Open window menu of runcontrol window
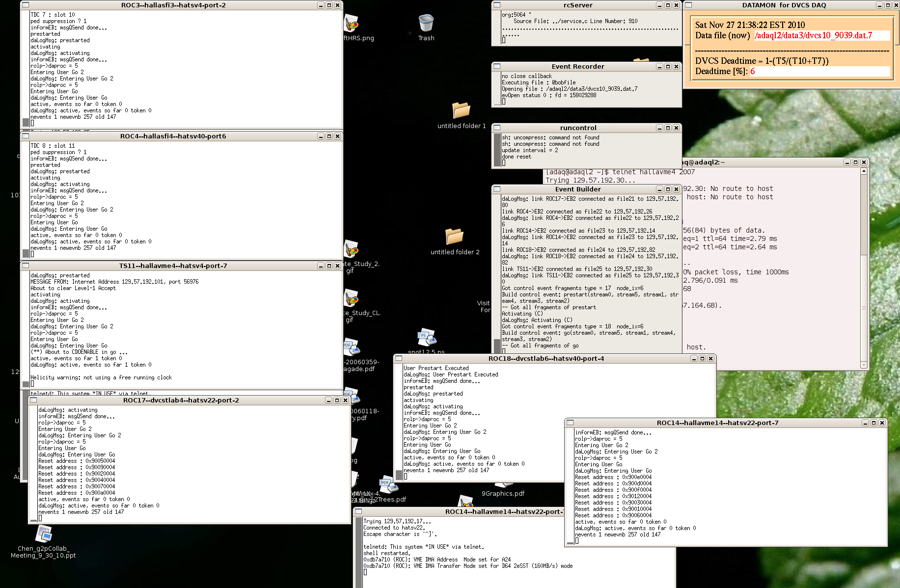This screenshot has height=588, width=900. [497, 128]
